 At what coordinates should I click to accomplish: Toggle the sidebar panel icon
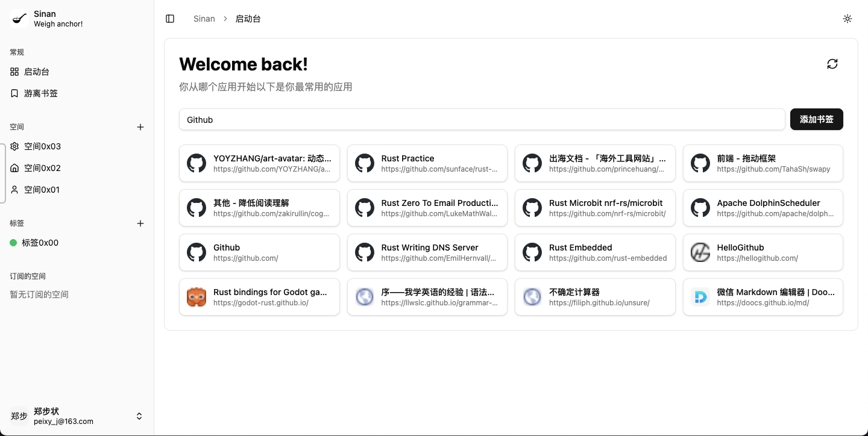tap(170, 19)
